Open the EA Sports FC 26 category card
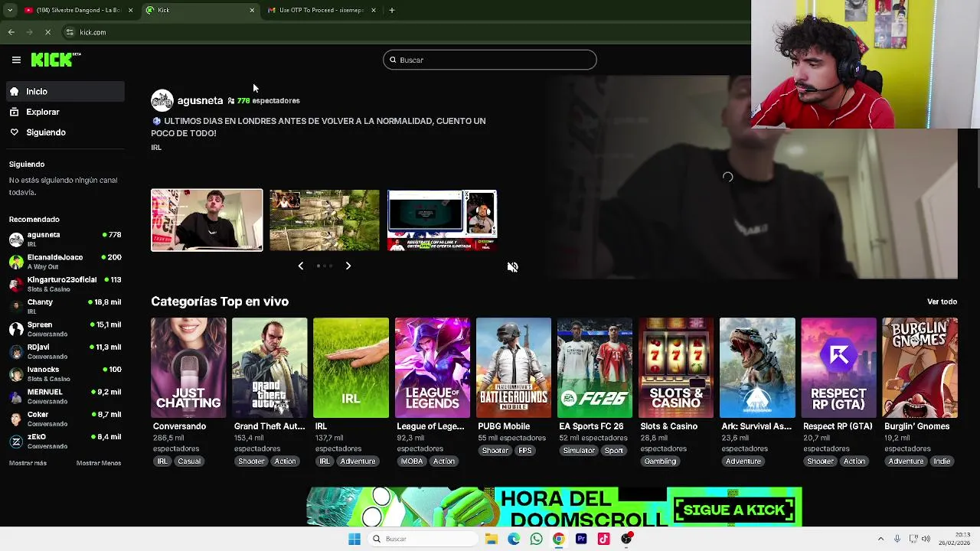This screenshot has height=551, width=980. pyautogui.click(x=595, y=367)
